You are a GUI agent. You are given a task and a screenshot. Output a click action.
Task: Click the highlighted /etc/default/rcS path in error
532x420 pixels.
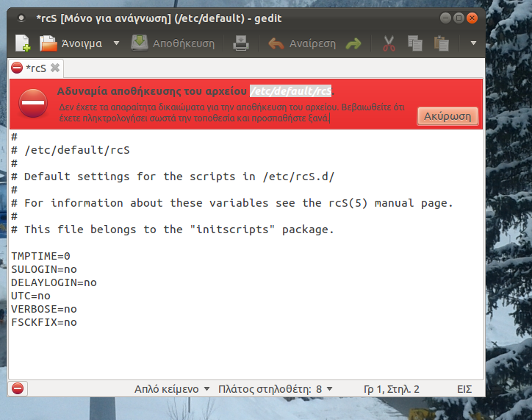[290, 91]
